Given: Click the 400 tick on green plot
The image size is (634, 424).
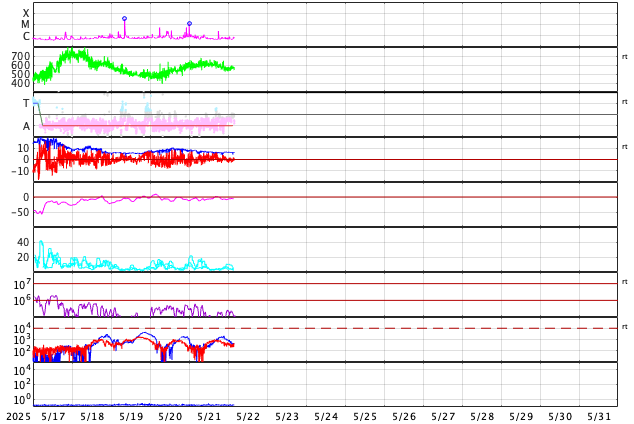Looking at the screenshot, I should (x=21, y=83).
